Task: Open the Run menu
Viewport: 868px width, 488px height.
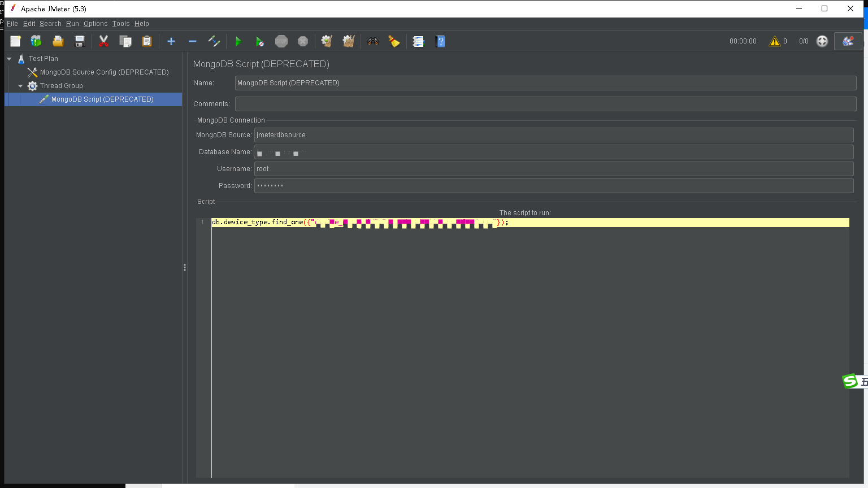Action: pos(72,24)
